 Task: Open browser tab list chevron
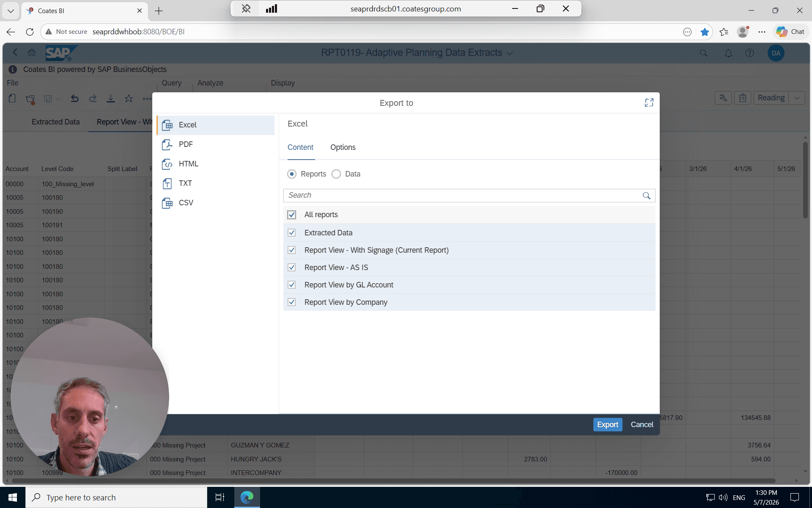tap(11, 11)
